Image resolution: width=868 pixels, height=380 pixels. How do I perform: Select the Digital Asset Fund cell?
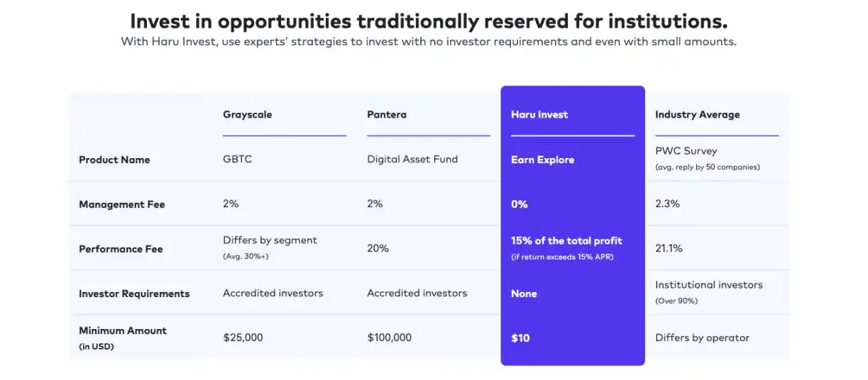(412, 160)
